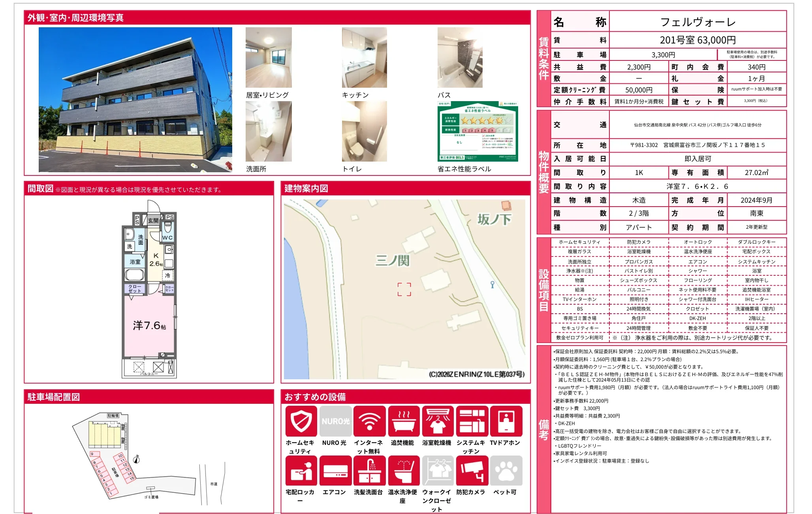Click the north compass on parking diagram
The image size is (812, 514).
click(x=137, y=459)
